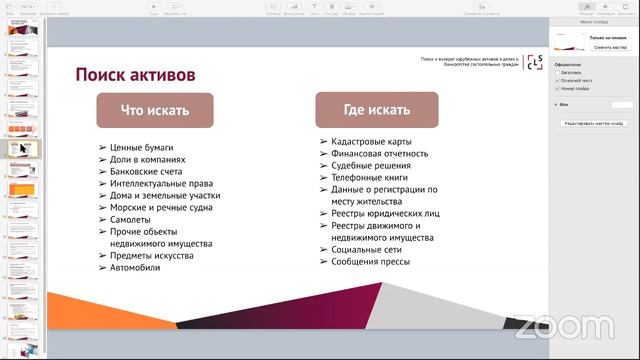
Task: Select the 'Где искать' rounded box
Action: coord(377,110)
